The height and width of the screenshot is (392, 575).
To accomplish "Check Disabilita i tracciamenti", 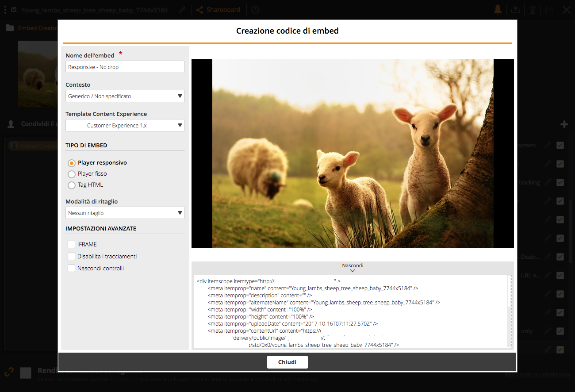I will [71, 256].
